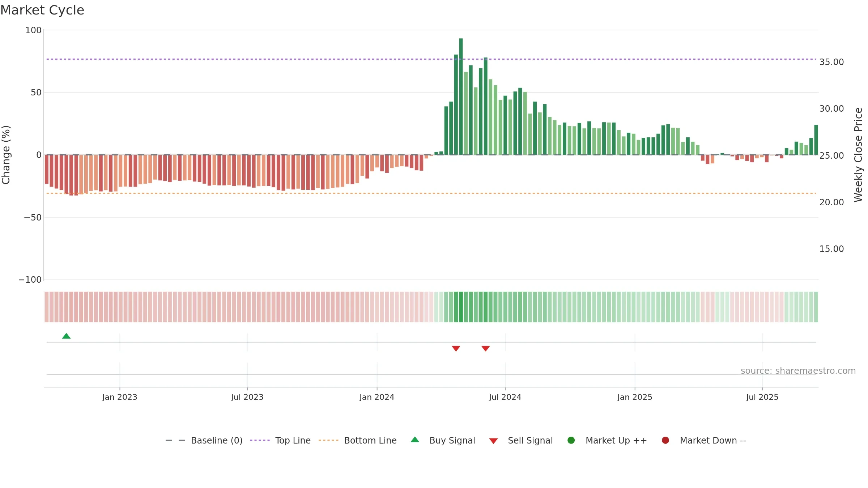Click the Weekly Close Price axis title

[x=858, y=155]
